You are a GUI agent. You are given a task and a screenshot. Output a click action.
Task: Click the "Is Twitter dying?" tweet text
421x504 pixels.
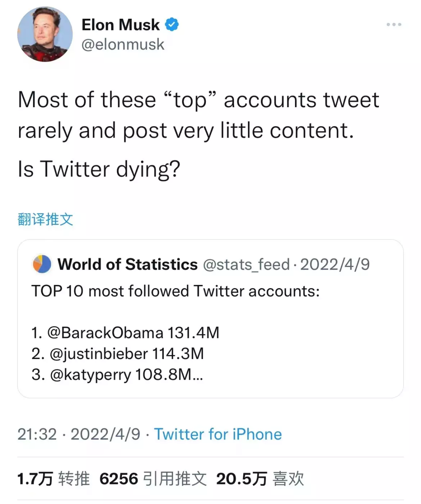(99, 169)
